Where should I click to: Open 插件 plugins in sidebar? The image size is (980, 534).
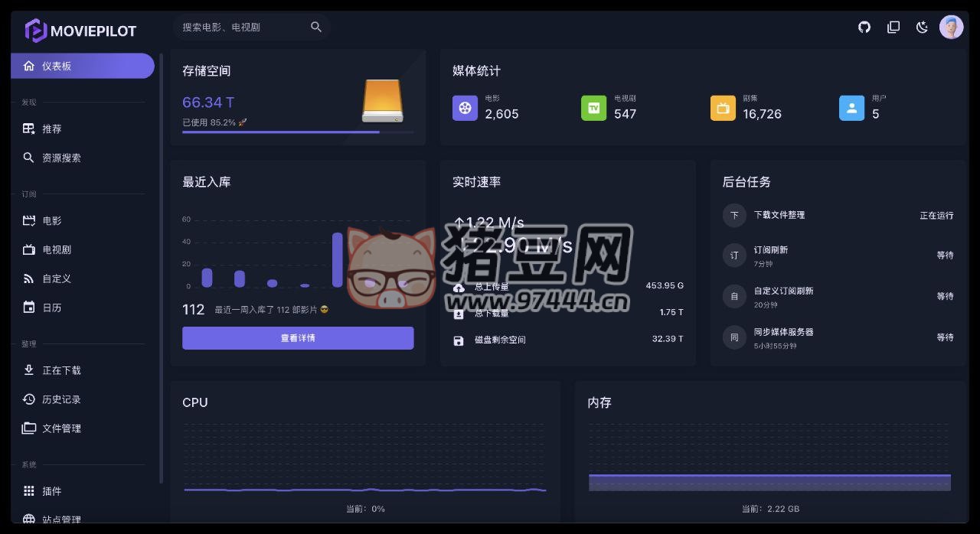coord(51,491)
